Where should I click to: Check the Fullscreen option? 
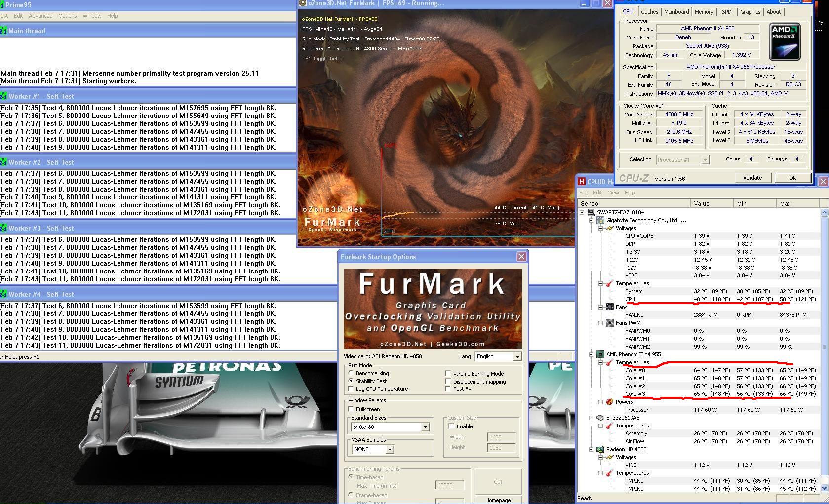click(351, 409)
